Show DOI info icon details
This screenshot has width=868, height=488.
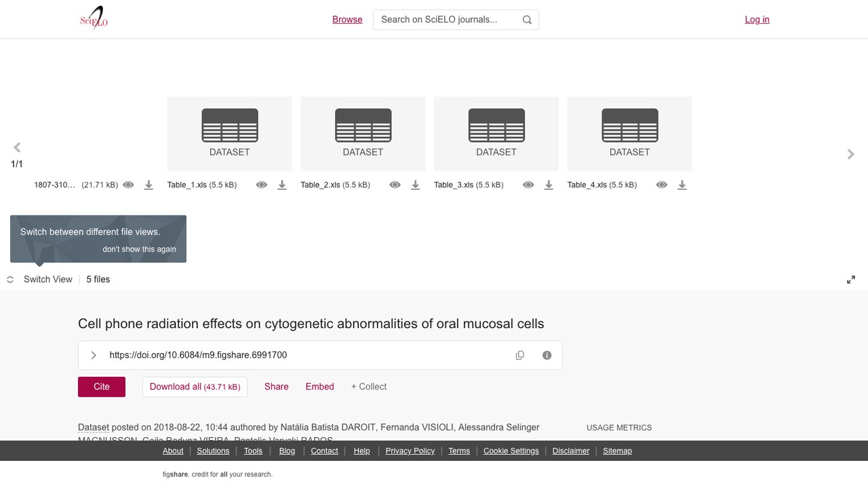point(547,355)
